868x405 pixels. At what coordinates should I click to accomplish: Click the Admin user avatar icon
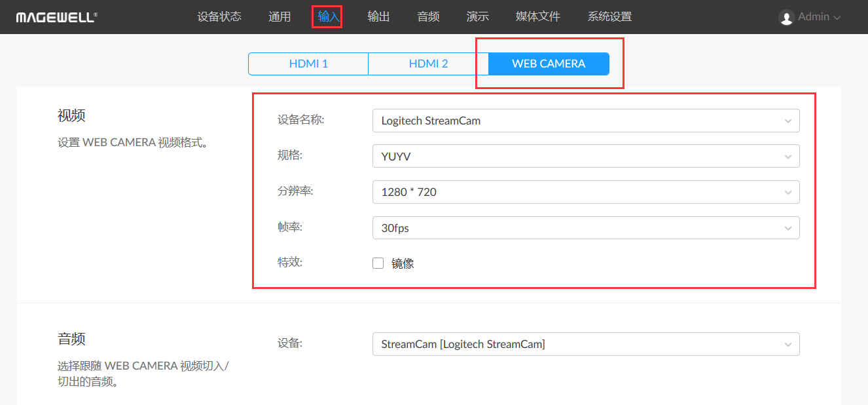point(786,18)
